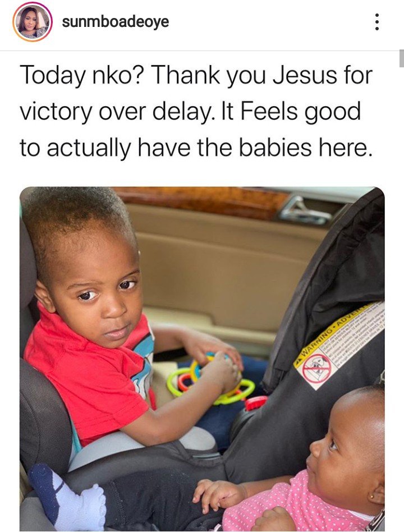Screen dimensions: 404x532
Task: Click the caption line starting "Today nko?"
Action: tap(196, 75)
